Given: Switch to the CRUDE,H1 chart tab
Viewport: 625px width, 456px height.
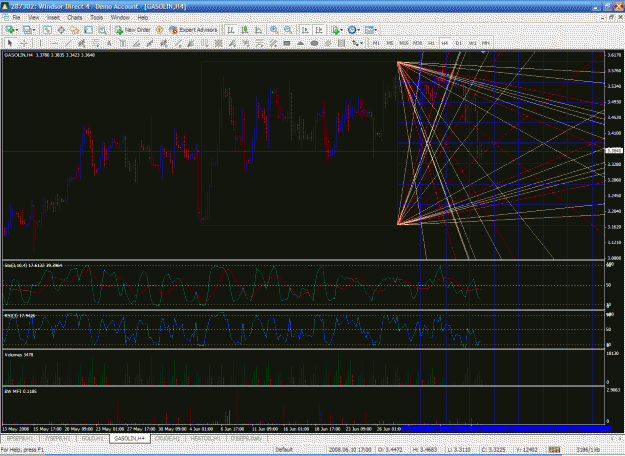Looking at the screenshot, I should 168,438.
